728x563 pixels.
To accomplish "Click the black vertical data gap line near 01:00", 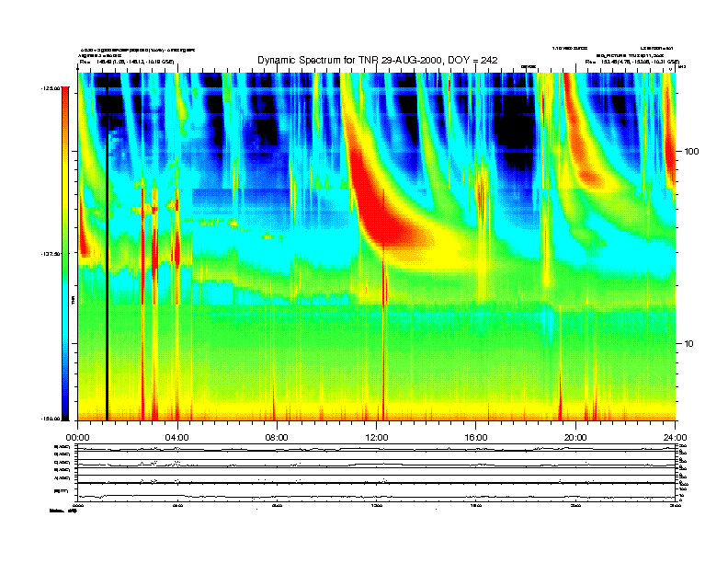I will tap(107, 247).
